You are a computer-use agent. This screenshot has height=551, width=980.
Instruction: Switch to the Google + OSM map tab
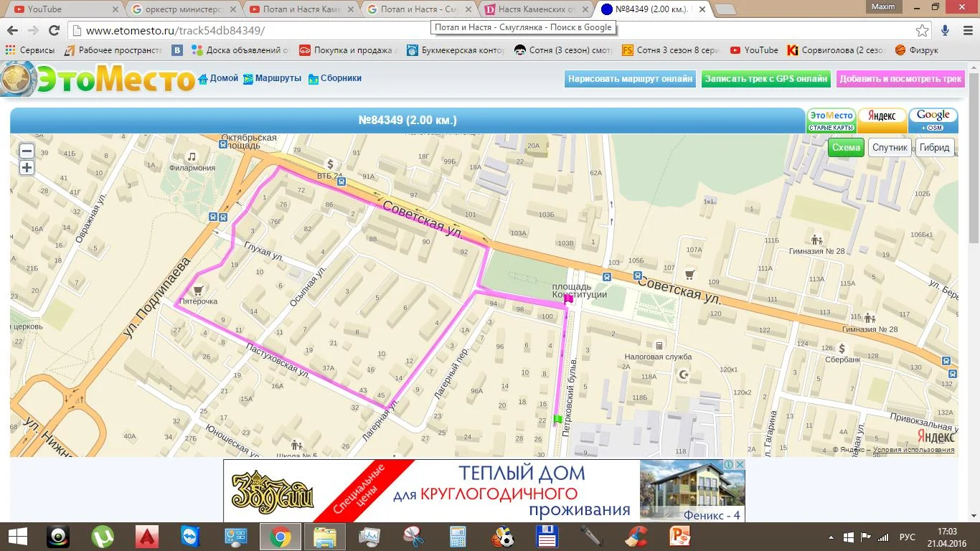click(933, 120)
